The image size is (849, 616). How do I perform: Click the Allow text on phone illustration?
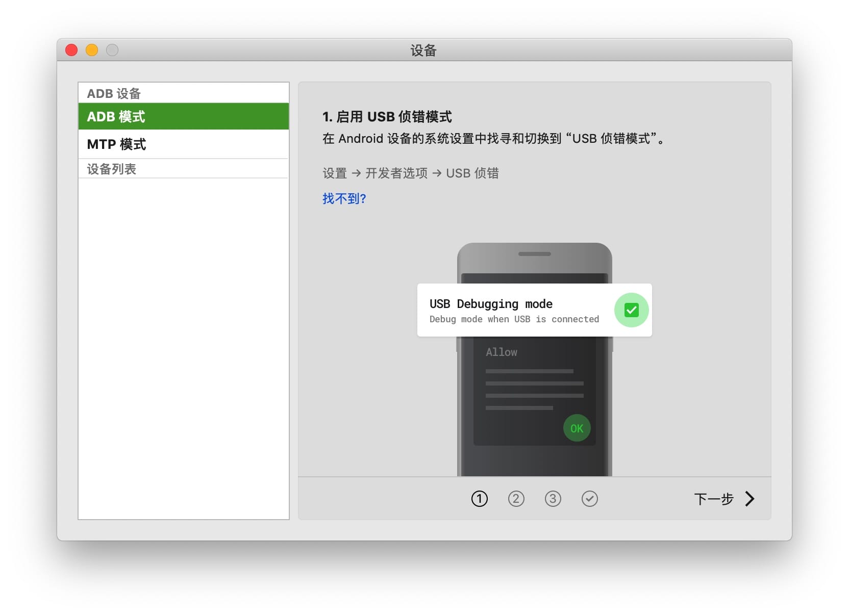click(x=502, y=352)
